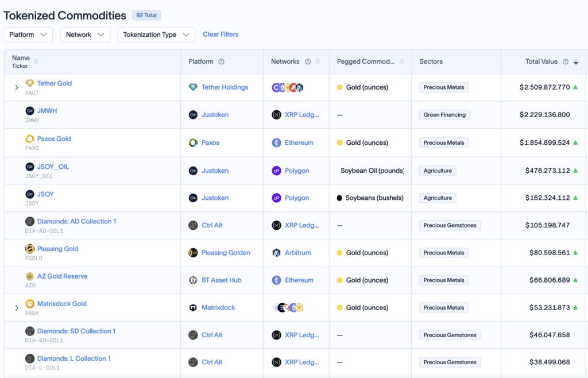The image size is (588, 378).
Task: Click the $2.229.136.800 total value
Action: [544, 115]
